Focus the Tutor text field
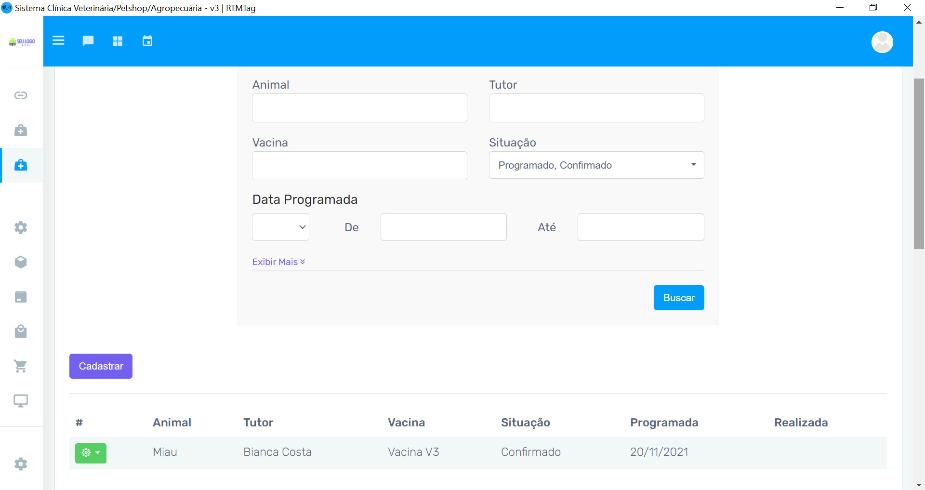Viewport: 925px width, 490px height. coord(596,108)
